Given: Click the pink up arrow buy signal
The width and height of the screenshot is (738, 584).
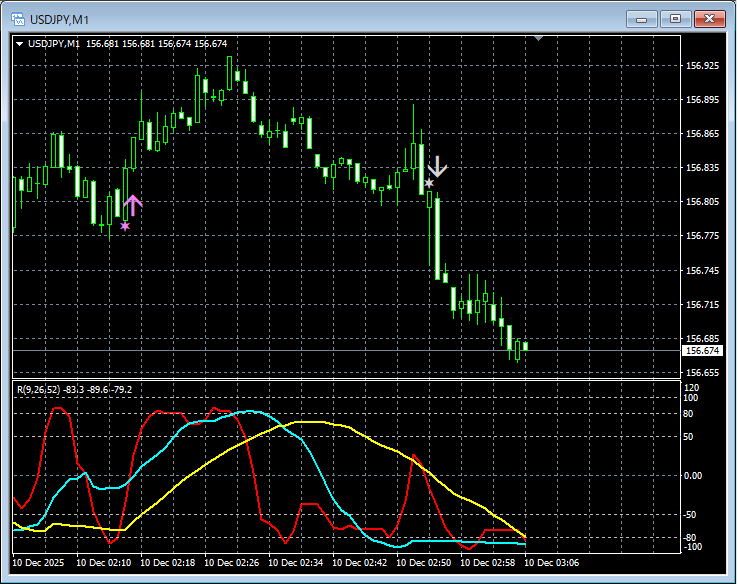Looking at the screenshot, I should [133, 205].
